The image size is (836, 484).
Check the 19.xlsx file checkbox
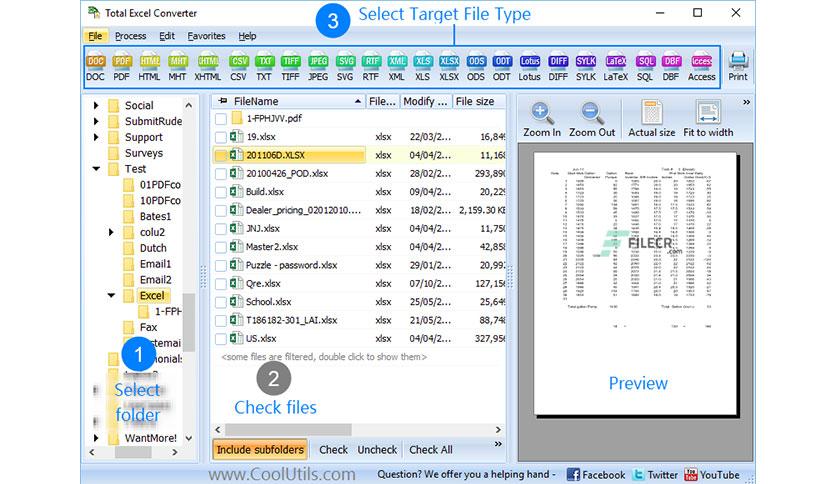pos(221,137)
